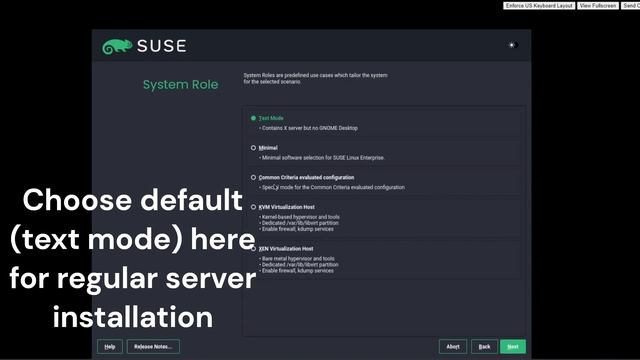Select the Text Mode system role

coord(253,118)
